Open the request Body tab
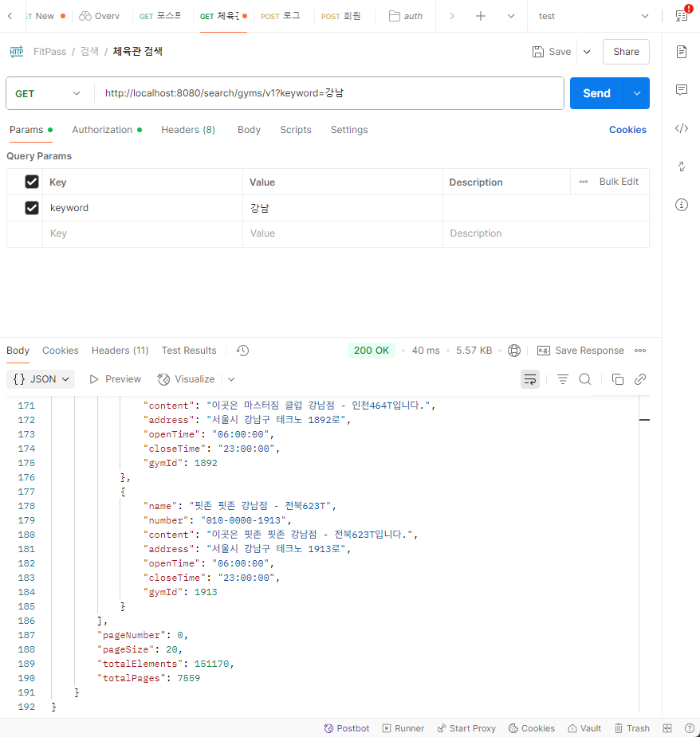 tap(249, 130)
